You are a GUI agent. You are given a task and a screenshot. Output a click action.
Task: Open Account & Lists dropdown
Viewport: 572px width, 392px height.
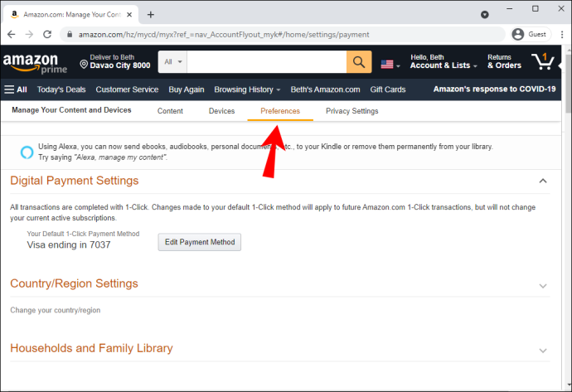tap(444, 61)
